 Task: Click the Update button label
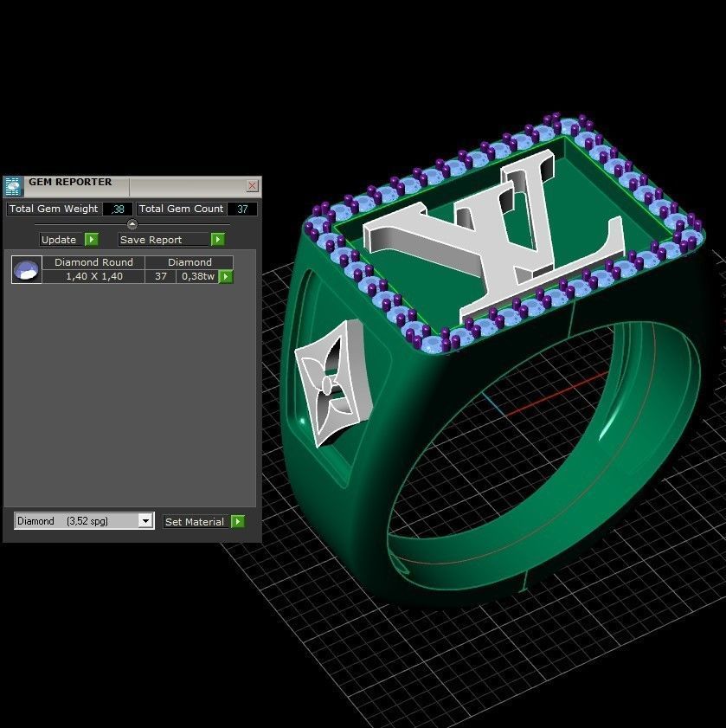tap(59, 240)
